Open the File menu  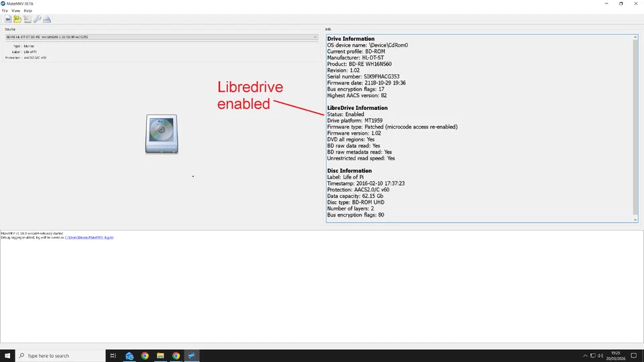(x=5, y=11)
